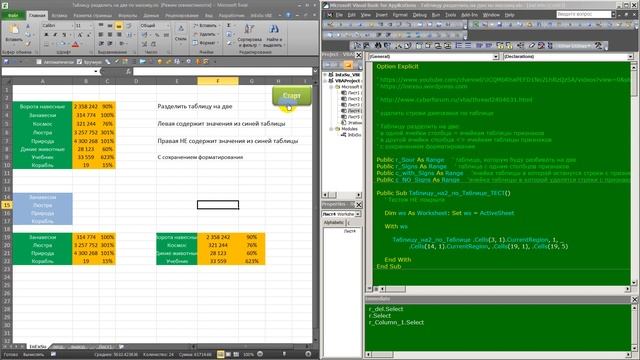Screen dimensions: 640x360
Task: Align cell text left in Excel ribbon
Action: pyautogui.click(x=101, y=35)
